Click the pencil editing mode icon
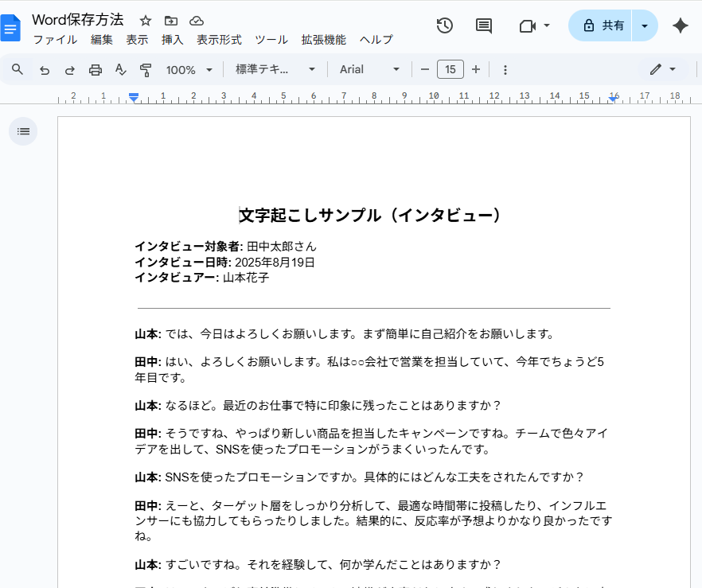The image size is (702, 588). 656,69
